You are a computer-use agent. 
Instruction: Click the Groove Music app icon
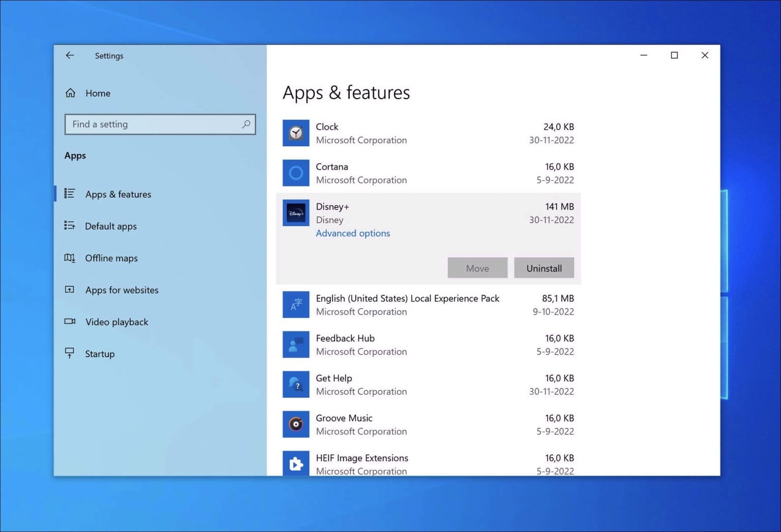(x=296, y=424)
